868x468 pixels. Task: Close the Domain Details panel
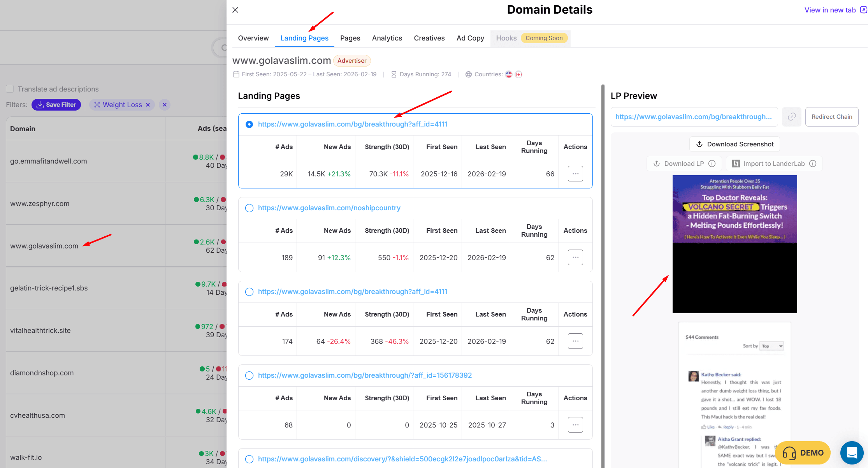pos(235,10)
